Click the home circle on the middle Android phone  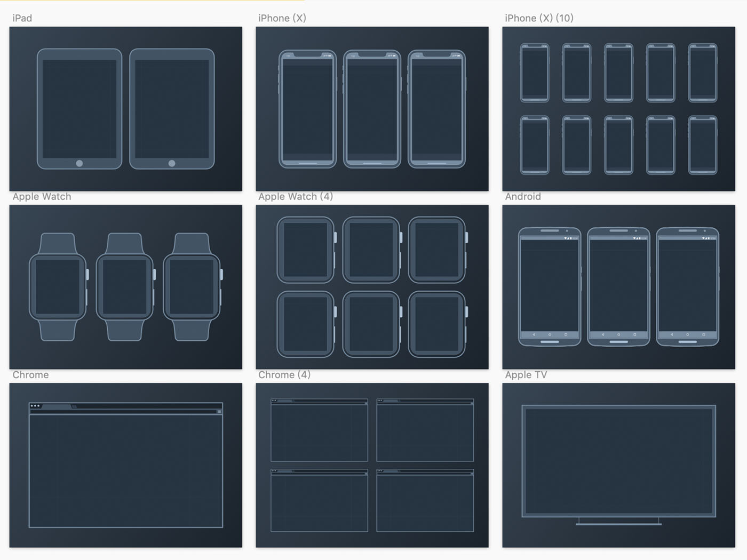click(619, 334)
